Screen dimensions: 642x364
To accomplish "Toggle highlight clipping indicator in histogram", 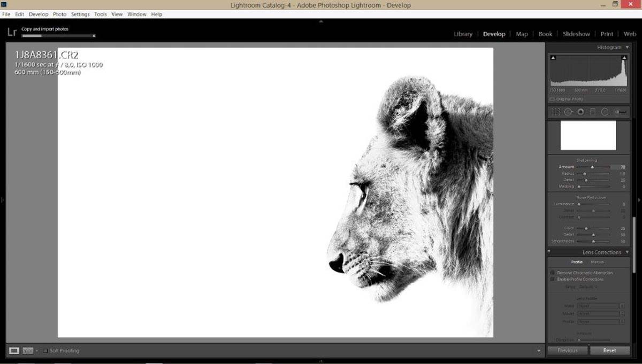I will point(624,57).
